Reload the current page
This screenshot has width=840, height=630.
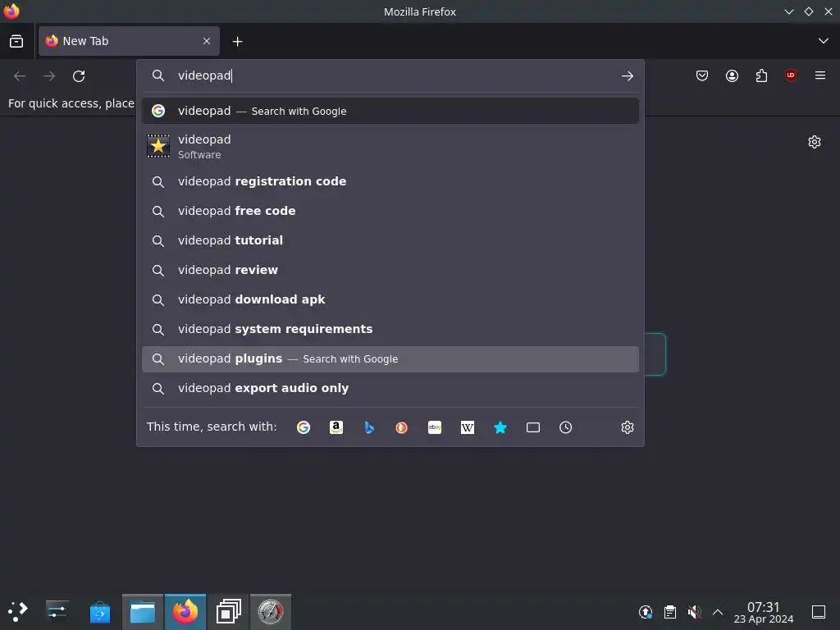point(79,76)
